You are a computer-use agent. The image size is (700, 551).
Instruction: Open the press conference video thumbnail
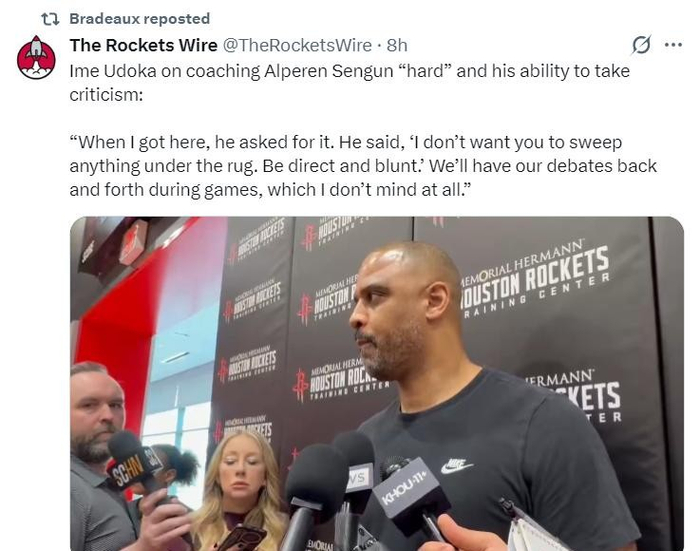(x=377, y=384)
